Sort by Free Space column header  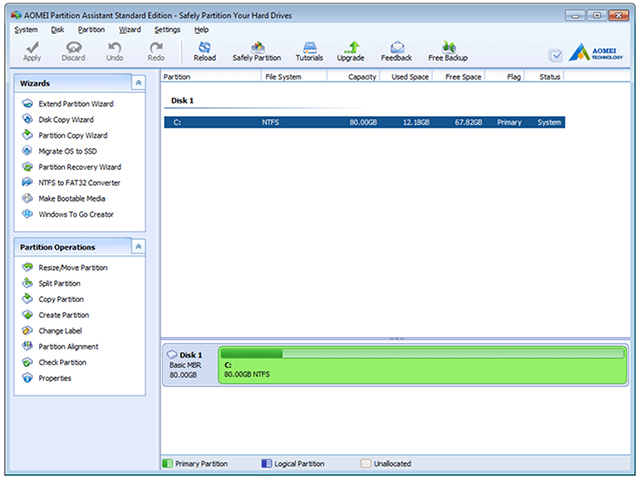click(x=459, y=77)
